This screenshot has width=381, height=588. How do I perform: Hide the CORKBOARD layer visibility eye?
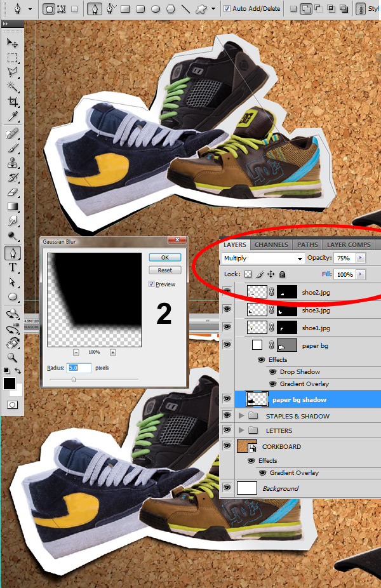click(227, 446)
